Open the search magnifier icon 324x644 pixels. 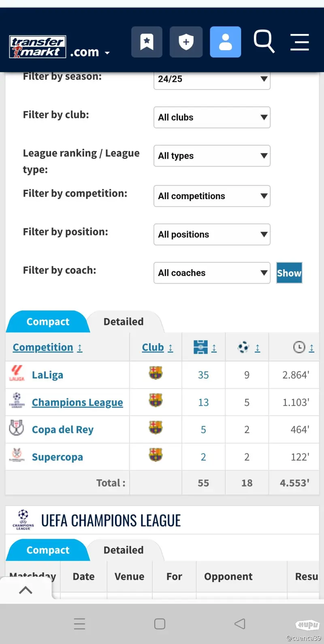[264, 41]
